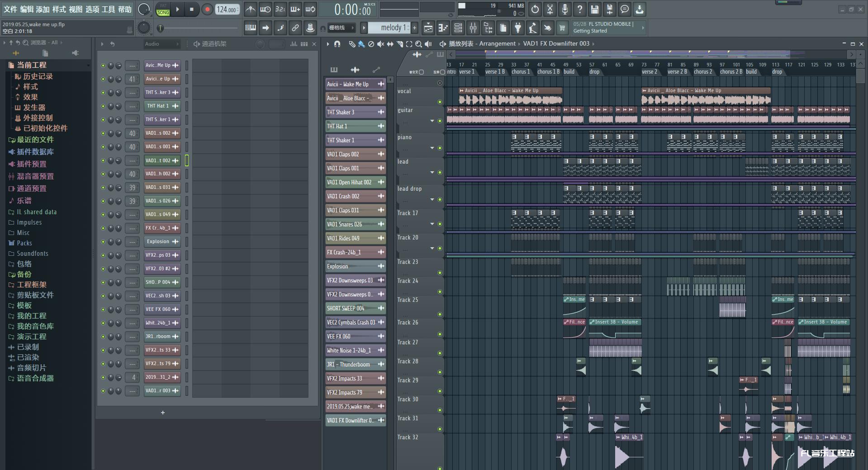The height and width of the screenshot is (470, 868).
Task: Click the song position slider
Action: [197, 28]
